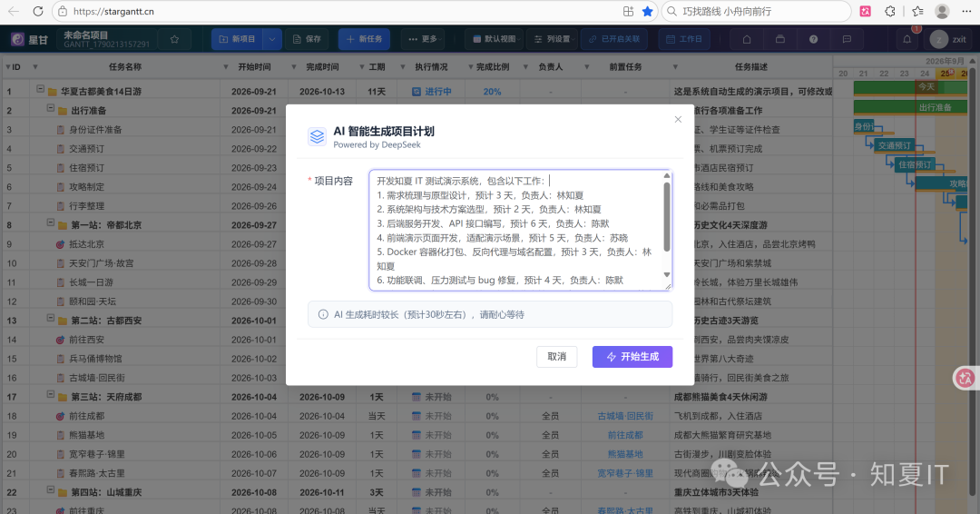Click the floating translate icon at right edge
The width and height of the screenshot is (980, 514).
point(965,378)
